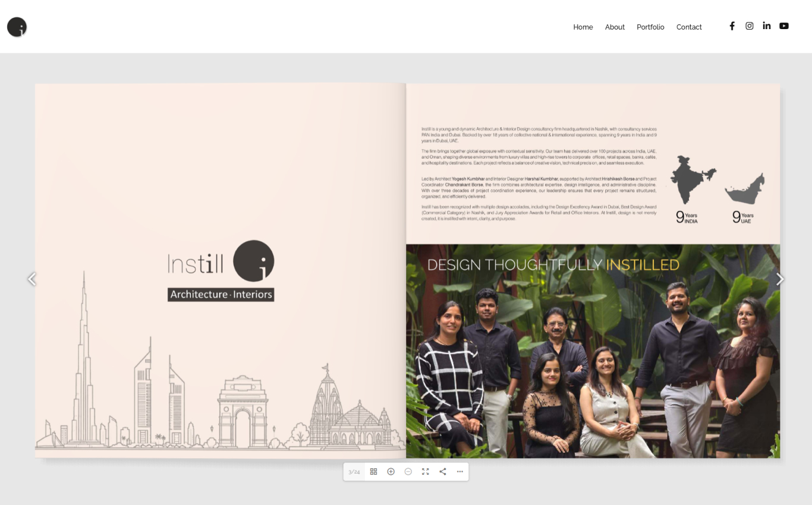Screen dimensions: 812x505
Task: Open the Portfolio menu item
Action: coord(650,27)
